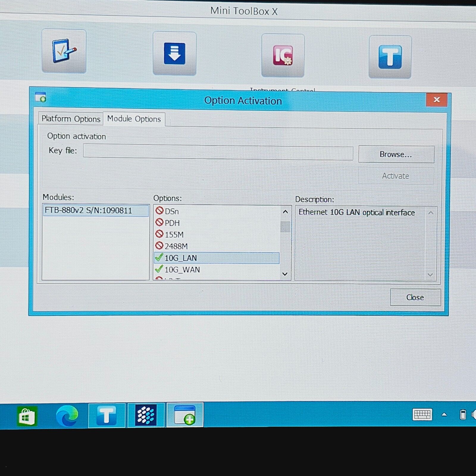The width and height of the screenshot is (476, 476).
Task: Show the on-screen keyboard from tray
Action: 422,414
